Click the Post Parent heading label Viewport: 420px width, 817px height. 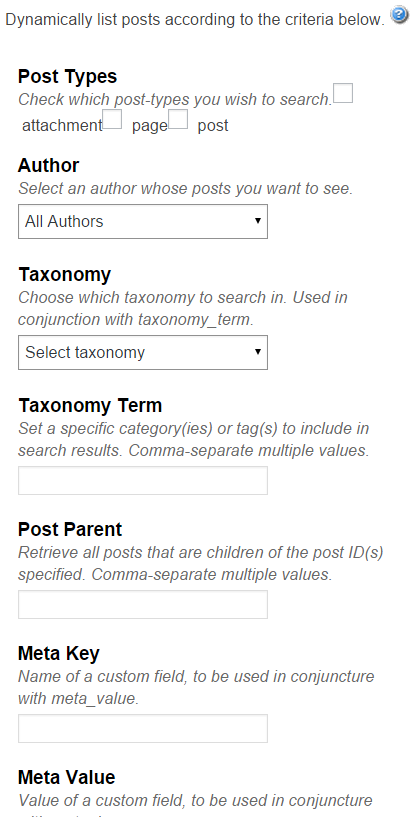click(70, 529)
